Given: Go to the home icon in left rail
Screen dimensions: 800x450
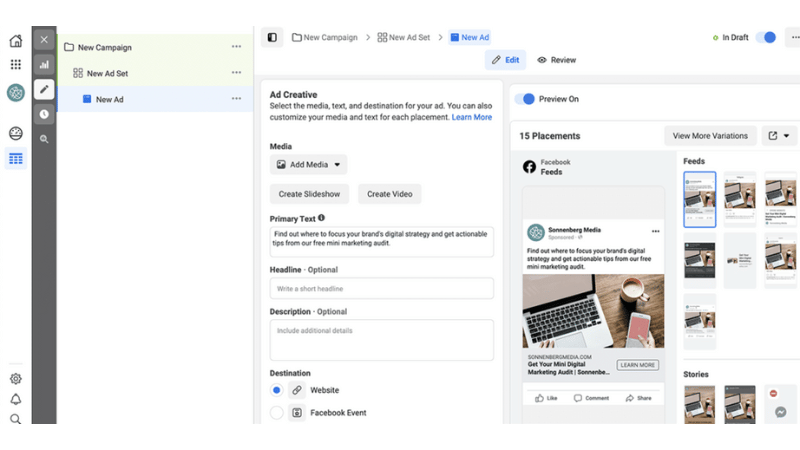Looking at the screenshot, I should (x=16, y=41).
